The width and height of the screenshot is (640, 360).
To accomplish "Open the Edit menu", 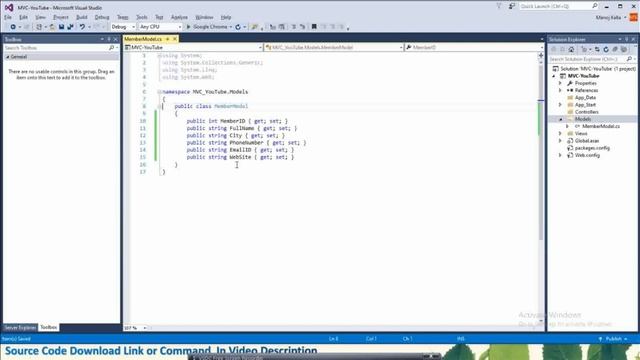I will point(23,17).
